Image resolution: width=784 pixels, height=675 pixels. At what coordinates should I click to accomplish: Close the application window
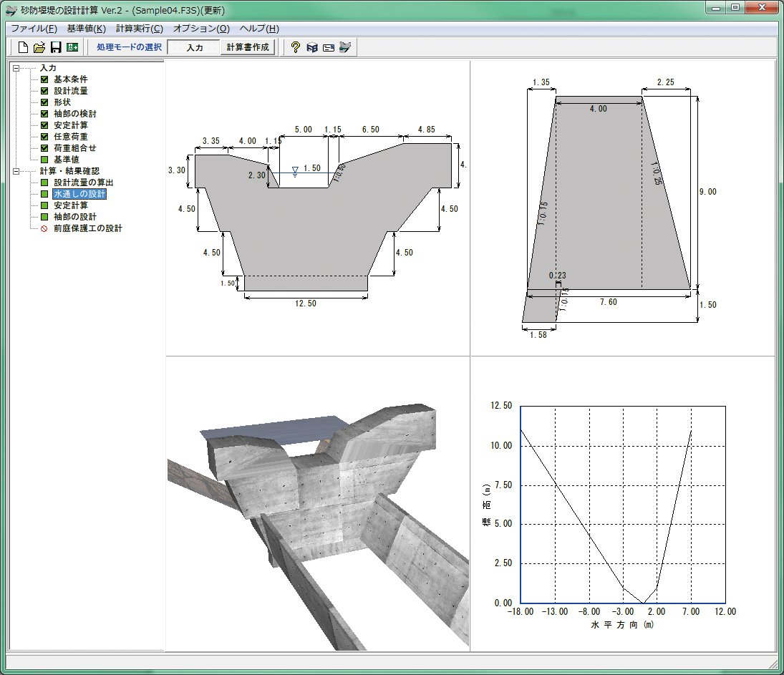point(762,8)
